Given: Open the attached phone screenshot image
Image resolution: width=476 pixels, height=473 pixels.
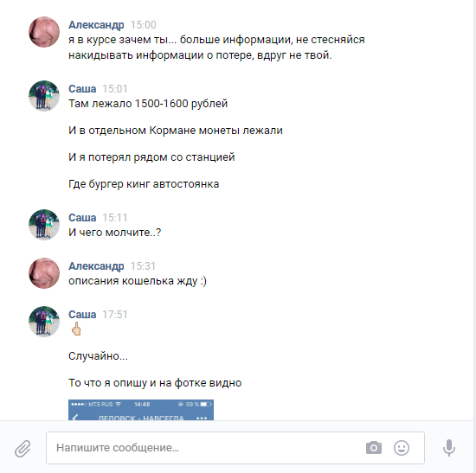Looking at the screenshot, I should pyautogui.click(x=141, y=410).
